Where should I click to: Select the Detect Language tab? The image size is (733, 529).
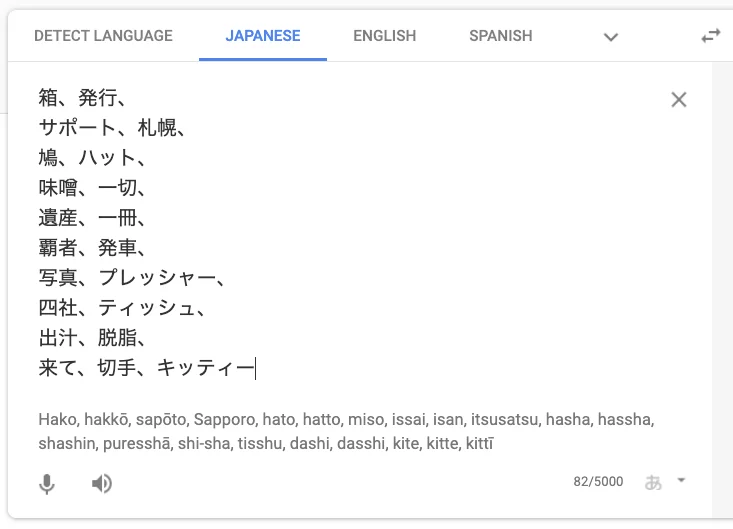point(103,36)
